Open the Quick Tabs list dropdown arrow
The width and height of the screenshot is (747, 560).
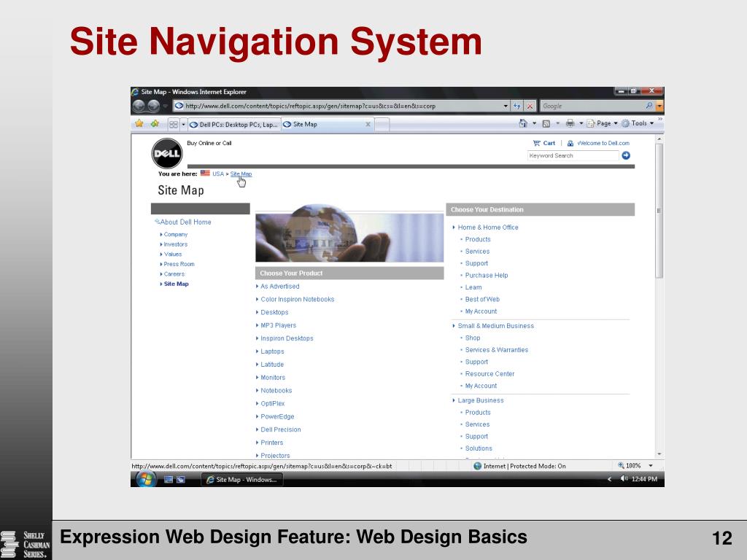click(183, 124)
